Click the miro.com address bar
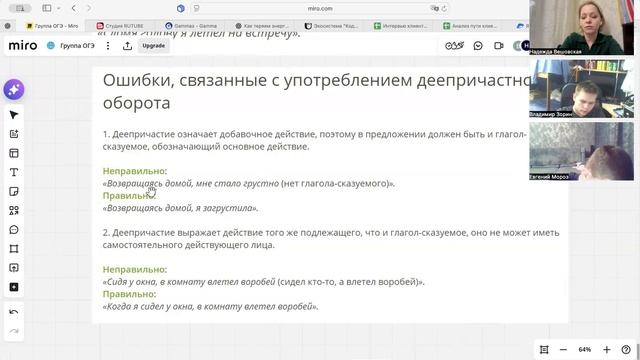This screenshot has width=640, height=360. (x=320, y=8)
